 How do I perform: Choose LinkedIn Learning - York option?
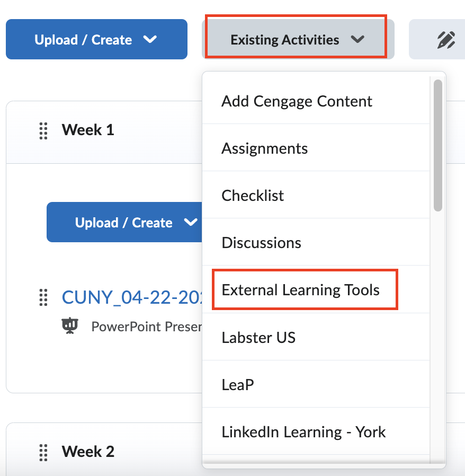[x=303, y=431]
